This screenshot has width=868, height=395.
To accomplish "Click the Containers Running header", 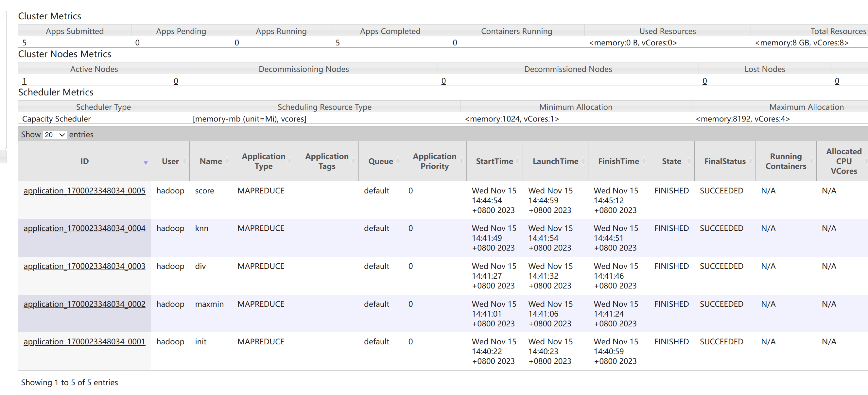I will click(x=516, y=31).
